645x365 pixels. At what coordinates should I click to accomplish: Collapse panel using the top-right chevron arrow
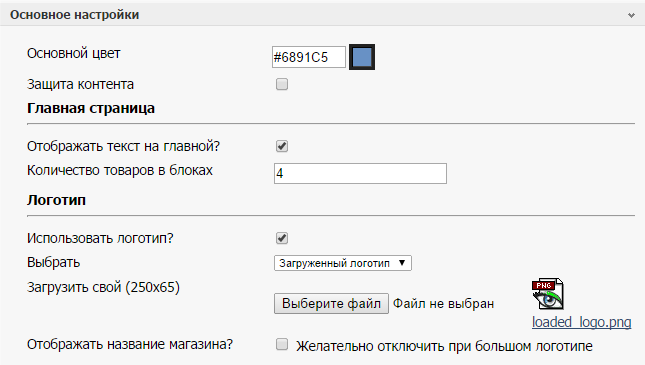click(631, 16)
